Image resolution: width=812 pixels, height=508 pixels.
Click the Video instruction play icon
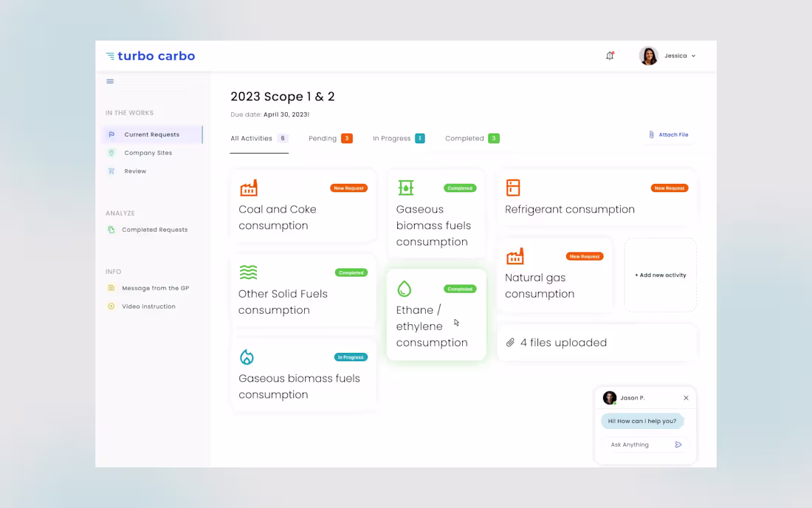click(113, 306)
